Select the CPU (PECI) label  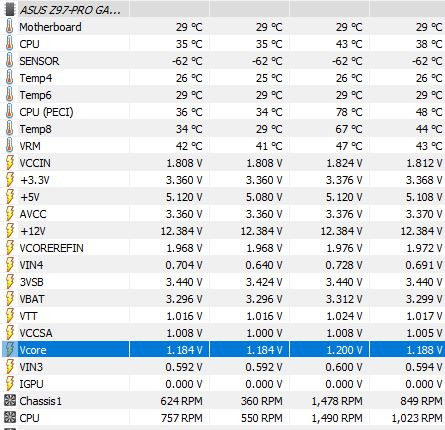pyautogui.click(x=46, y=112)
